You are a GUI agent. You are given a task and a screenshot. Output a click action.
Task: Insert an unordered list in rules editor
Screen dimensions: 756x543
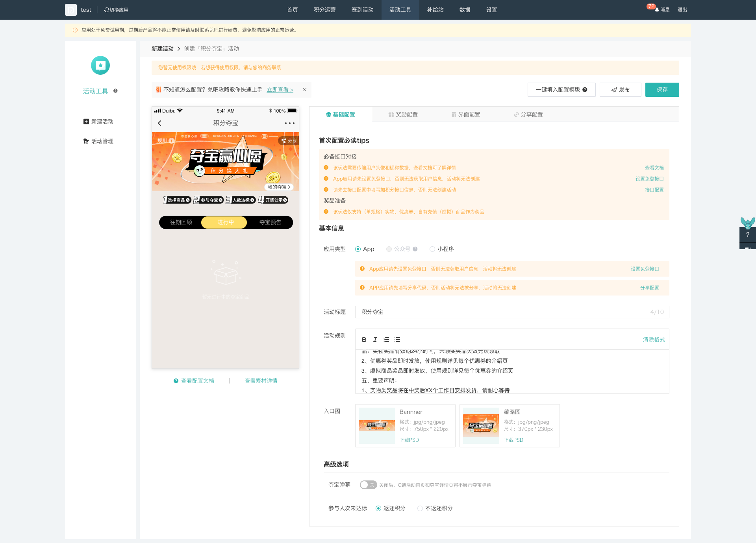point(397,340)
